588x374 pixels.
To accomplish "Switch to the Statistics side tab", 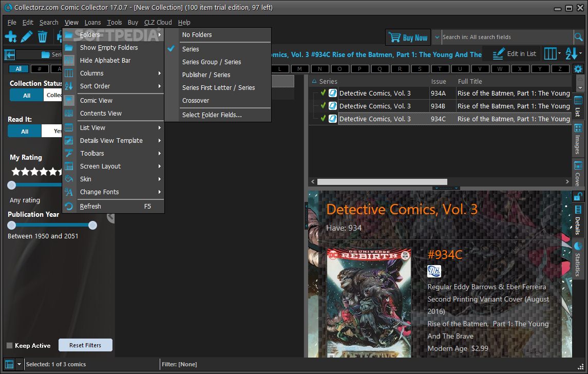I will (x=578, y=259).
